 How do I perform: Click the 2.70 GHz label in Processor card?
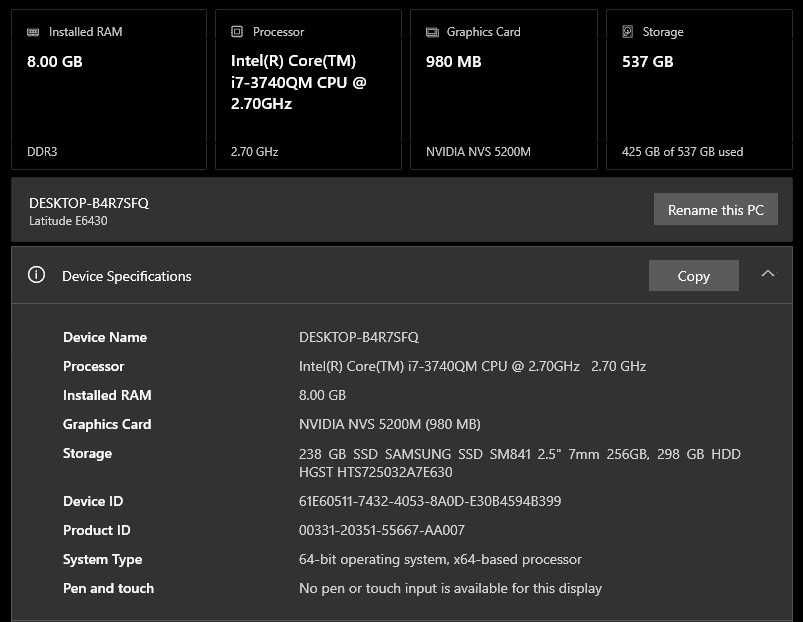pos(255,152)
